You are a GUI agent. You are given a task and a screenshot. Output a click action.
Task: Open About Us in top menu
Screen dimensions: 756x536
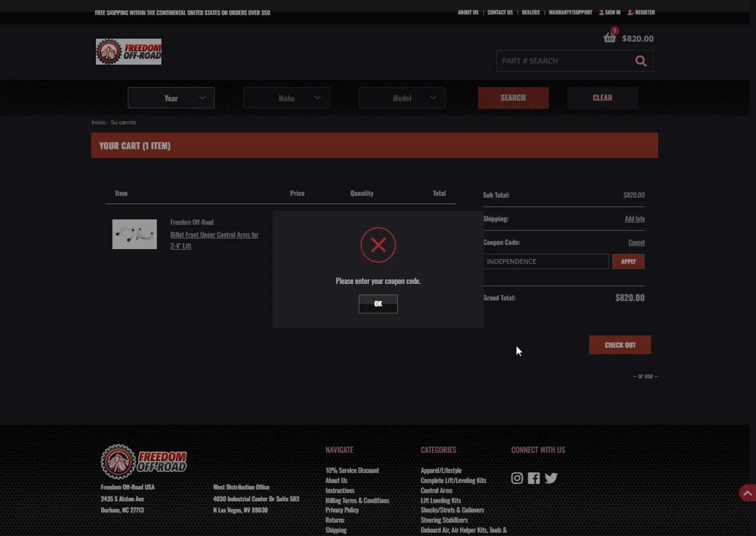pos(468,13)
